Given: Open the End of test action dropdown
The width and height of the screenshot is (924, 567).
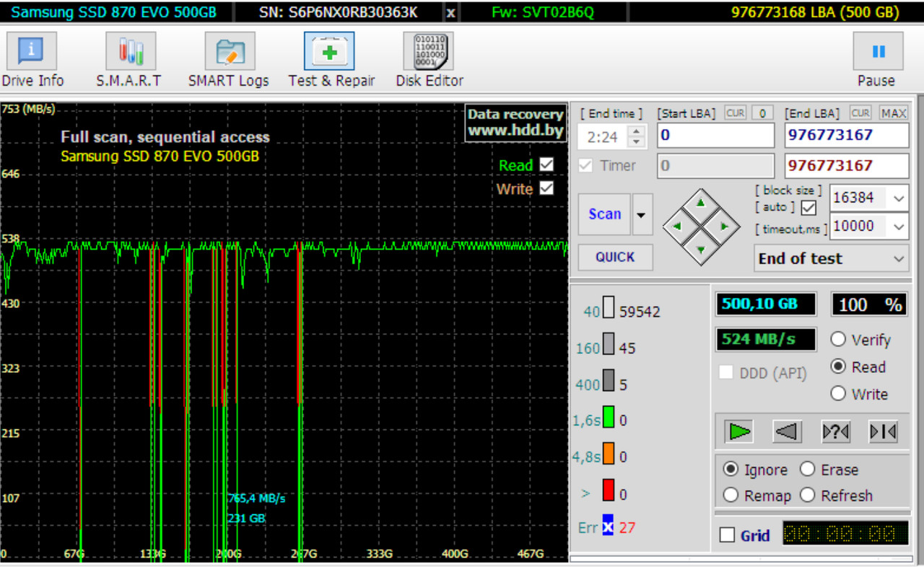Looking at the screenshot, I should click(899, 259).
